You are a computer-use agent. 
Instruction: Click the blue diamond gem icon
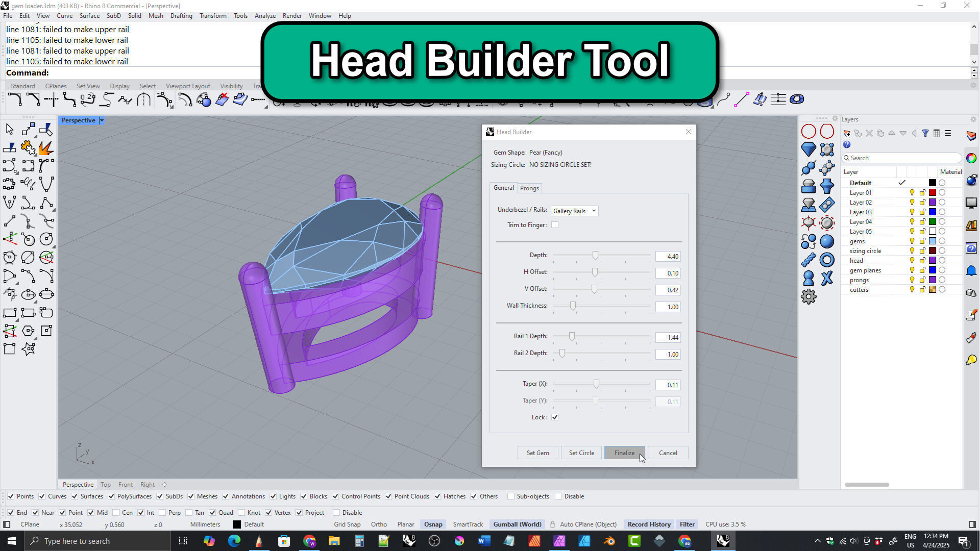808,149
